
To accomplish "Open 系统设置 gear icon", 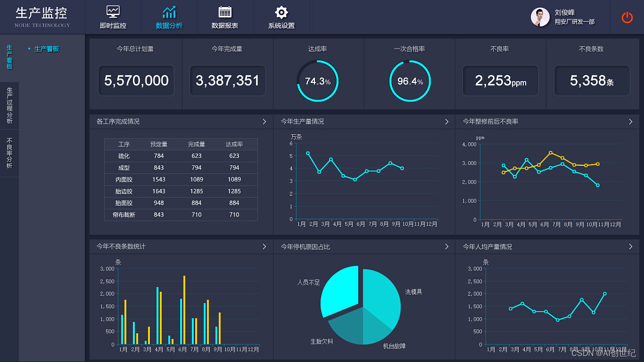I will click(x=281, y=12).
